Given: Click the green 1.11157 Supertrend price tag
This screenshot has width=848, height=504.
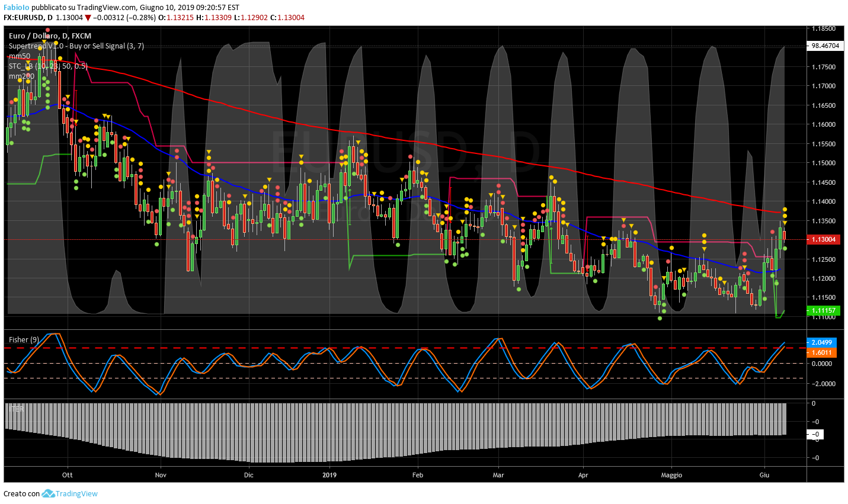Looking at the screenshot, I should (825, 310).
